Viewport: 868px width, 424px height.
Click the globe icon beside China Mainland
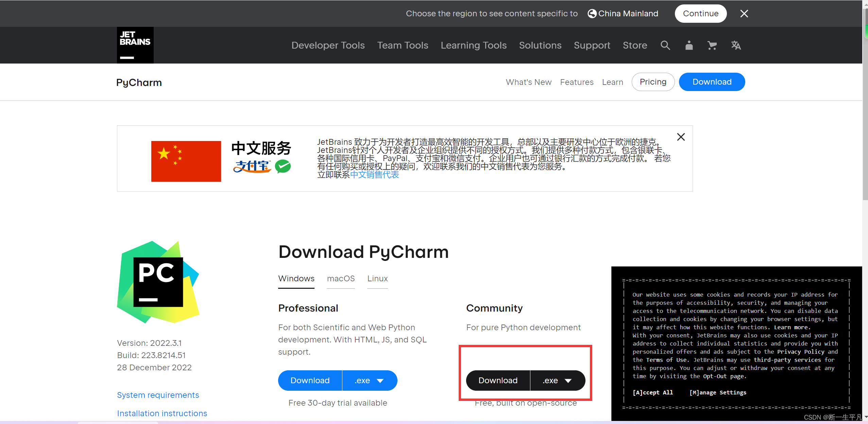coord(592,14)
